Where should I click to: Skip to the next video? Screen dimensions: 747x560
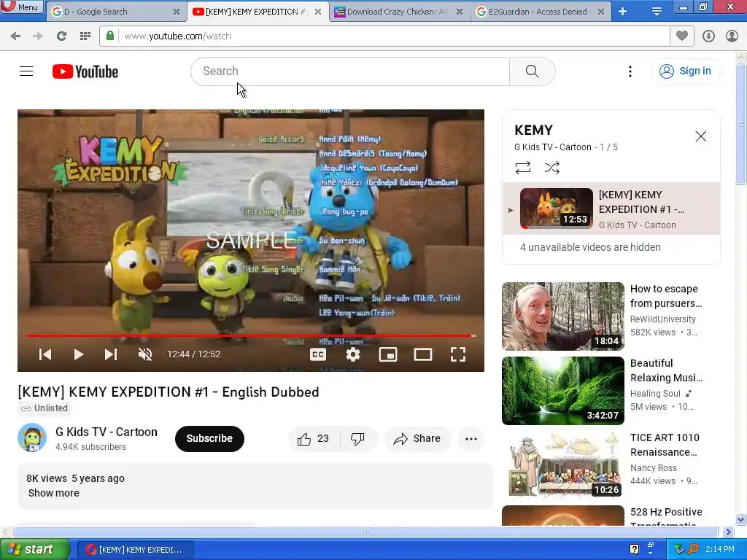111,354
